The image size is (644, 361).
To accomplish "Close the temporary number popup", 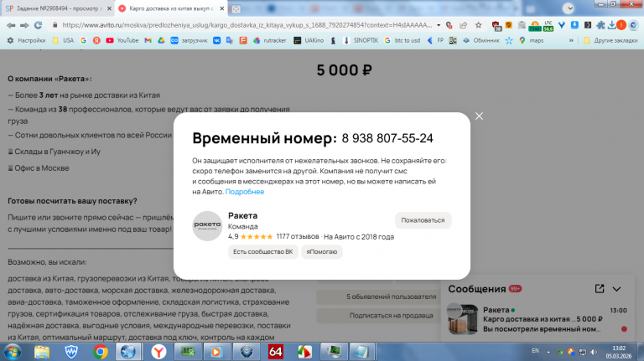I will point(479,116).
